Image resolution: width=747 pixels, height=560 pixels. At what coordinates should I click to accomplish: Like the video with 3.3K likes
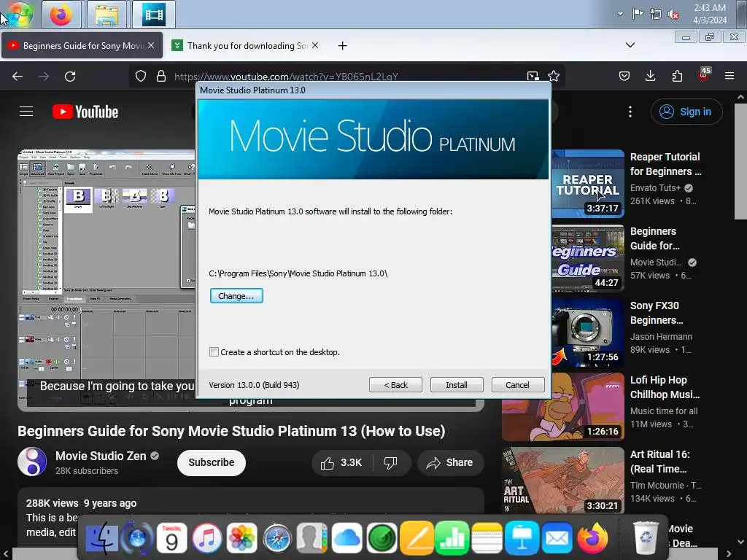pos(341,463)
